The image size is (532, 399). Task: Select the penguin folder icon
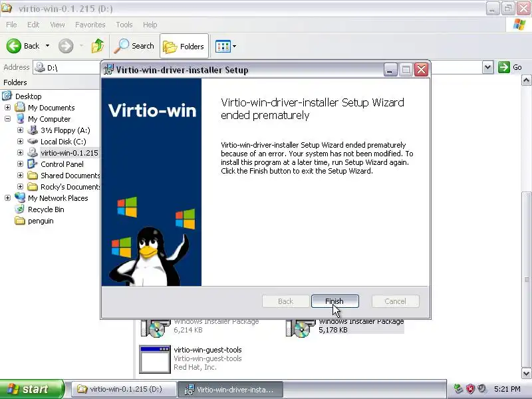coord(20,221)
